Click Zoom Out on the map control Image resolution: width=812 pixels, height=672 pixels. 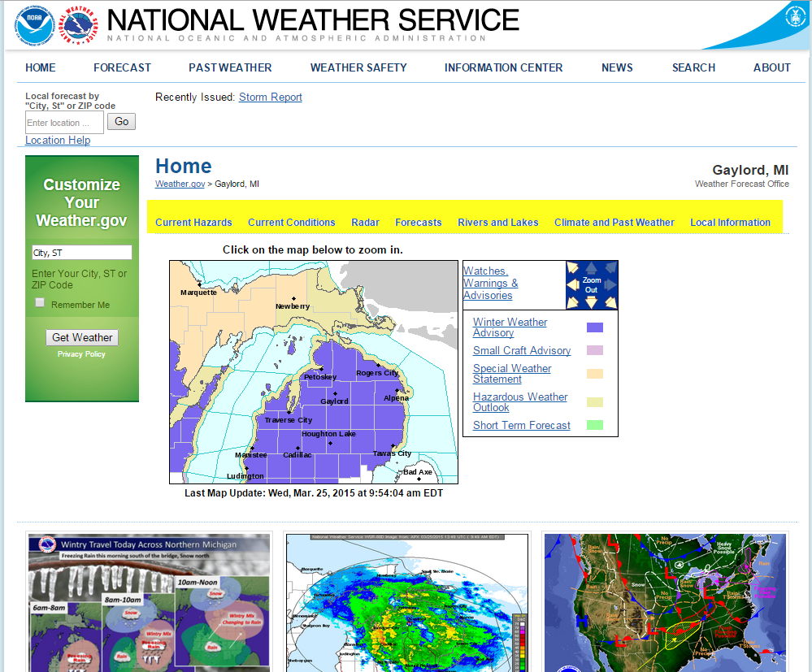(592, 284)
